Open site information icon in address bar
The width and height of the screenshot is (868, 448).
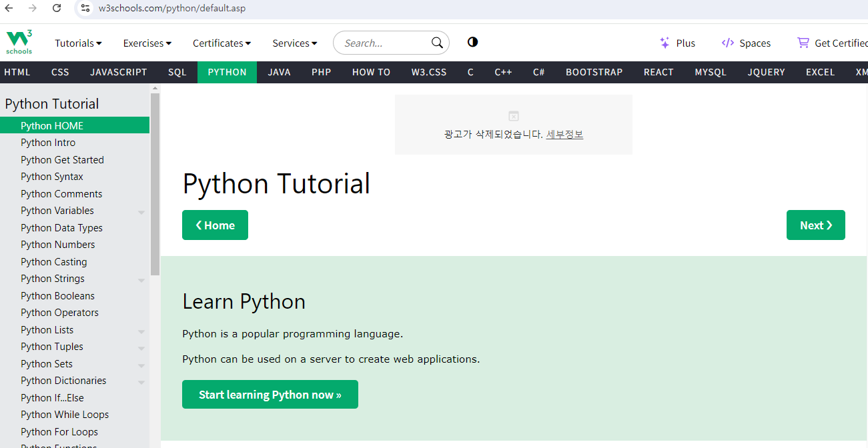click(85, 8)
